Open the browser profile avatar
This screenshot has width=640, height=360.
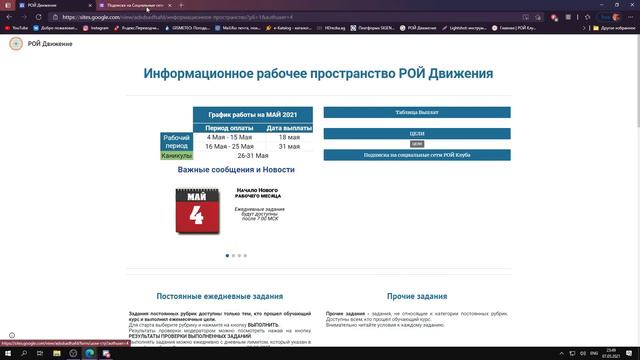[616, 17]
